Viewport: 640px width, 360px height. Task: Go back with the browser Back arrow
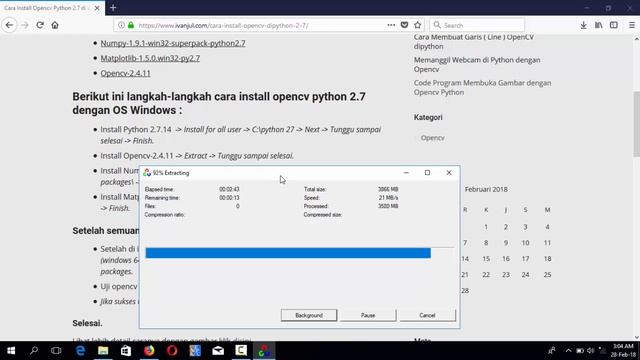(9, 25)
